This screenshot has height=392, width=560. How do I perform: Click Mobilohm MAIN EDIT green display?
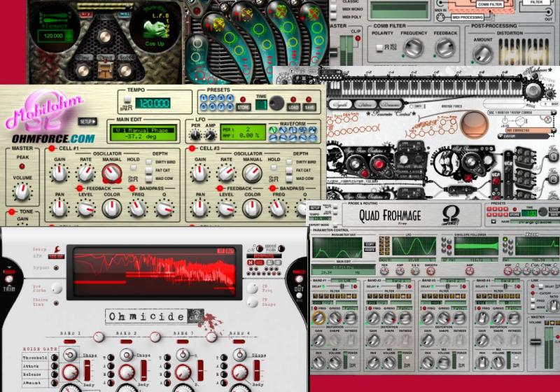click(x=143, y=133)
